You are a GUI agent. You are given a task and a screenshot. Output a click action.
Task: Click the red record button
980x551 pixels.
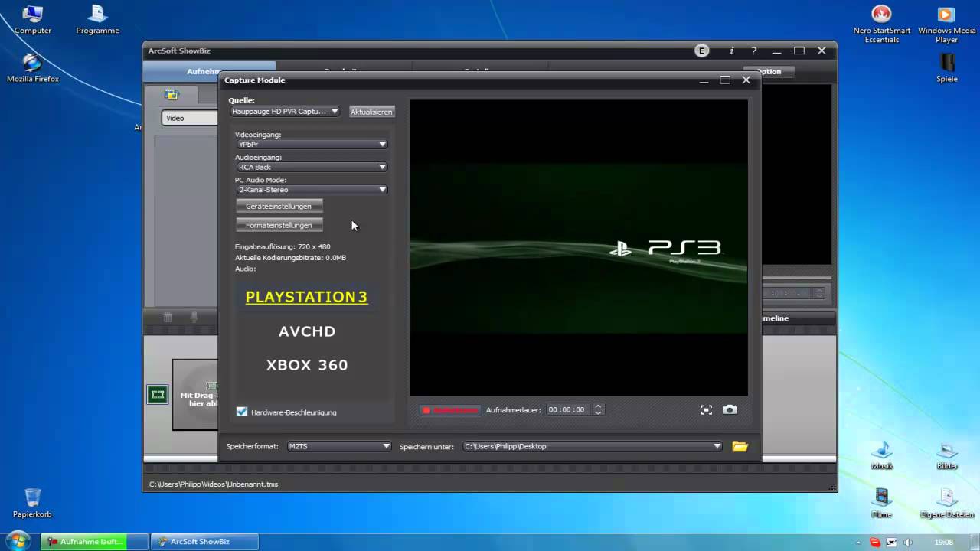click(450, 410)
